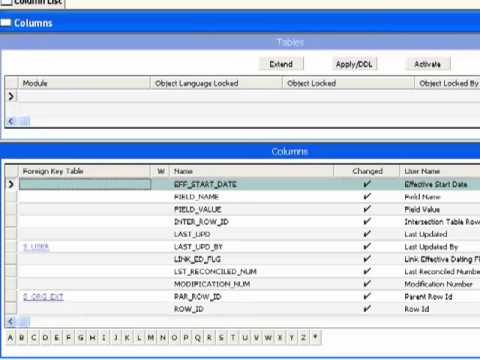This screenshot has width=480, height=360.
Task: Click the 'Modification Number' user name cell
Action: tap(440, 284)
